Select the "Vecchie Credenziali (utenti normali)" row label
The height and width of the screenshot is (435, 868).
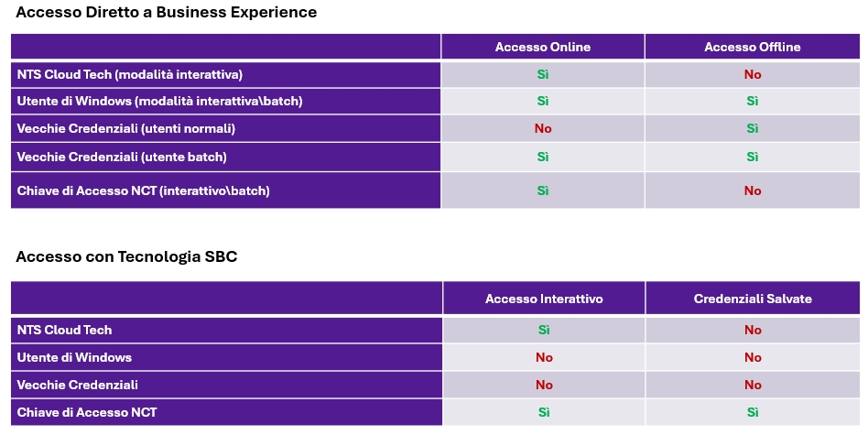click(x=126, y=128)
